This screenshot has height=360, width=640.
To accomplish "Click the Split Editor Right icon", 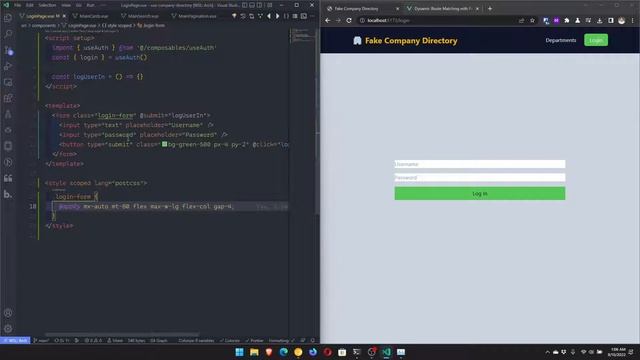I will point(304,16).
